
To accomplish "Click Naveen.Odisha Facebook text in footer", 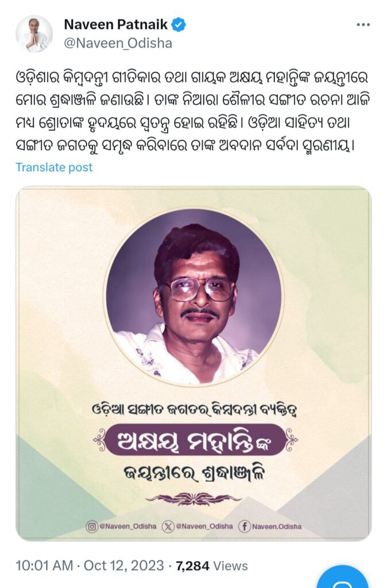I will click(x=277, y=527).
